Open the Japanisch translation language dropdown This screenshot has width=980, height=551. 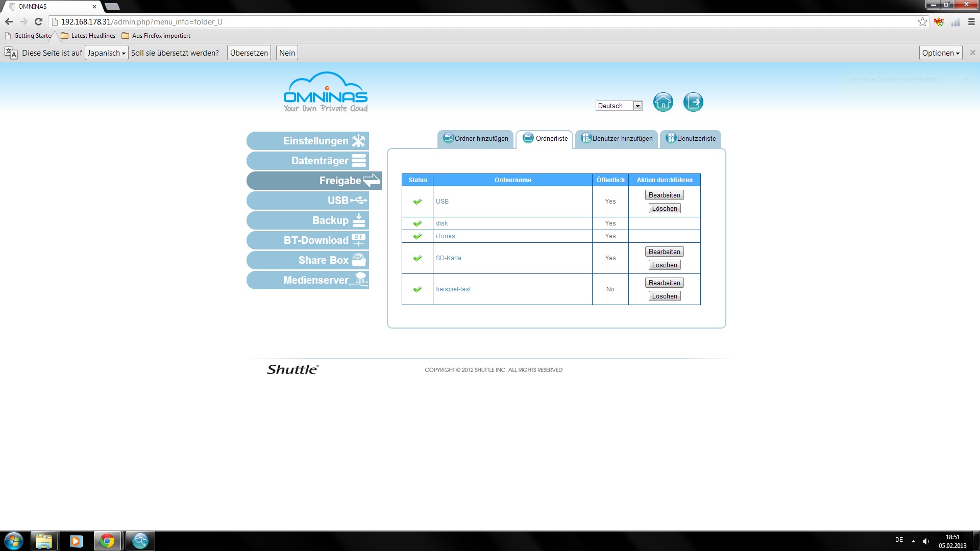click(106, 53)
